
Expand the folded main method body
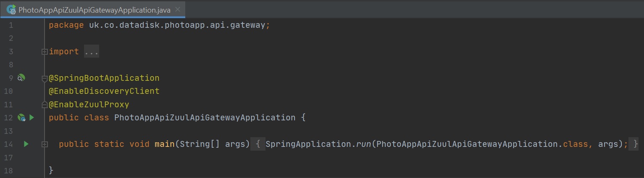[x=44, y=144]
